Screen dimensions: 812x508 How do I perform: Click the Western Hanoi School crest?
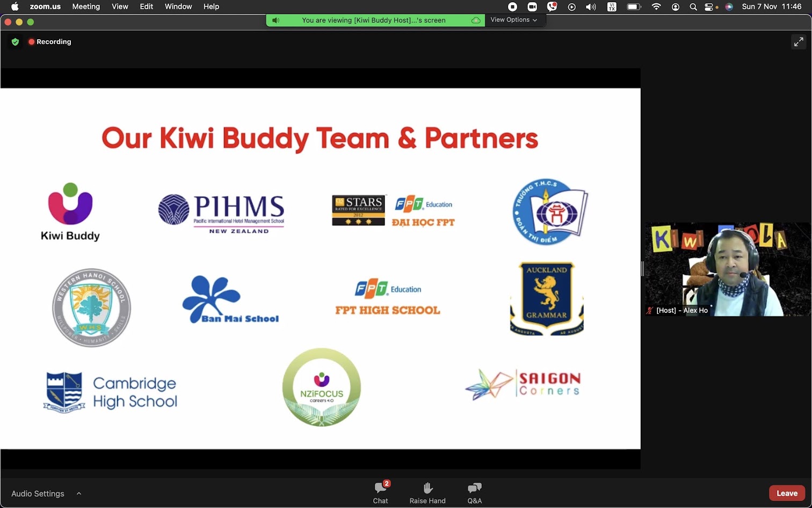(91, 307)
